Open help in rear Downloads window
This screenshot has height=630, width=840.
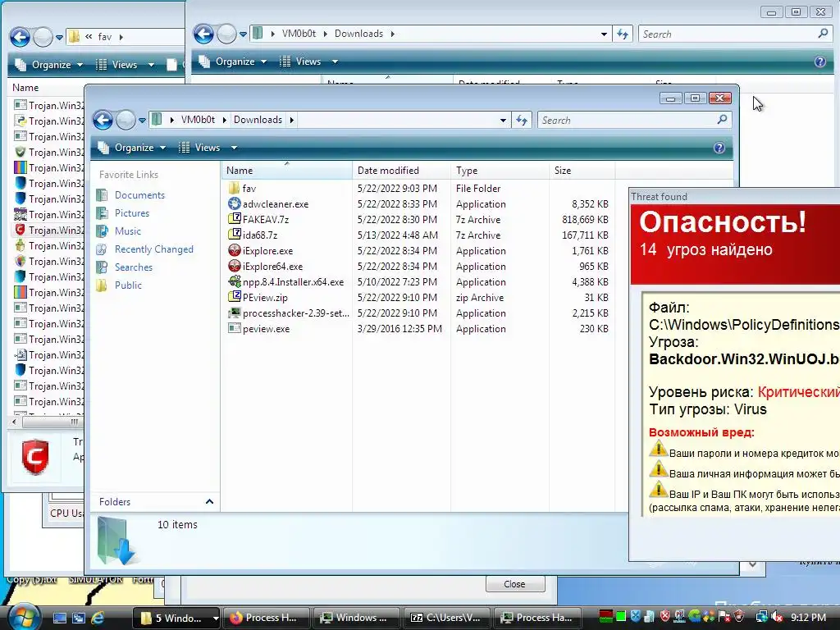[x=820, y=62]
